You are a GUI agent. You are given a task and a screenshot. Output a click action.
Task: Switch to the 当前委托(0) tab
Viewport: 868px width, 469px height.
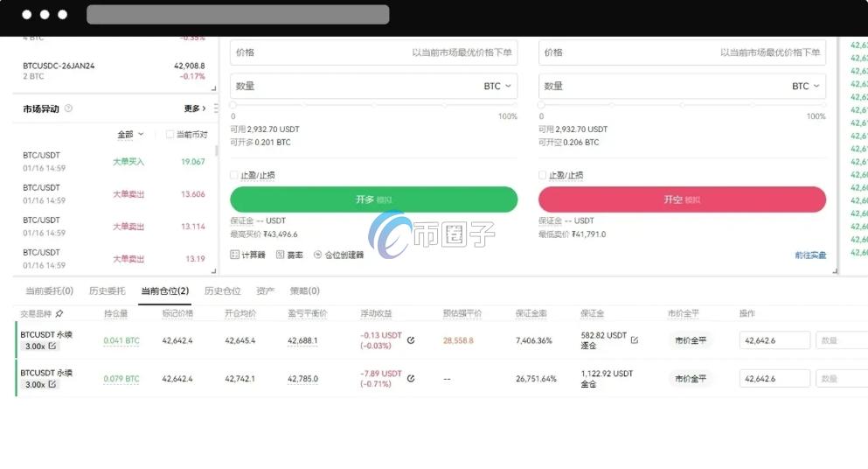tap(49, 291)
